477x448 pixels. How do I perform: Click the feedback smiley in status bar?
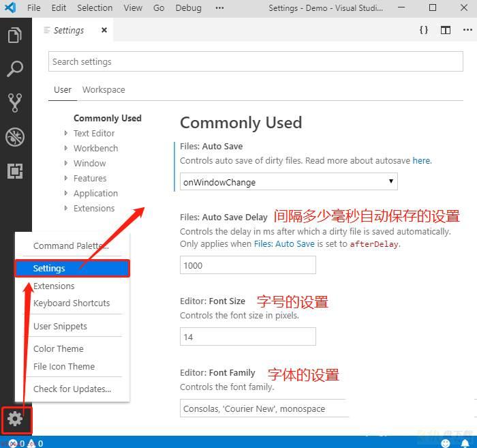point(446,443)
